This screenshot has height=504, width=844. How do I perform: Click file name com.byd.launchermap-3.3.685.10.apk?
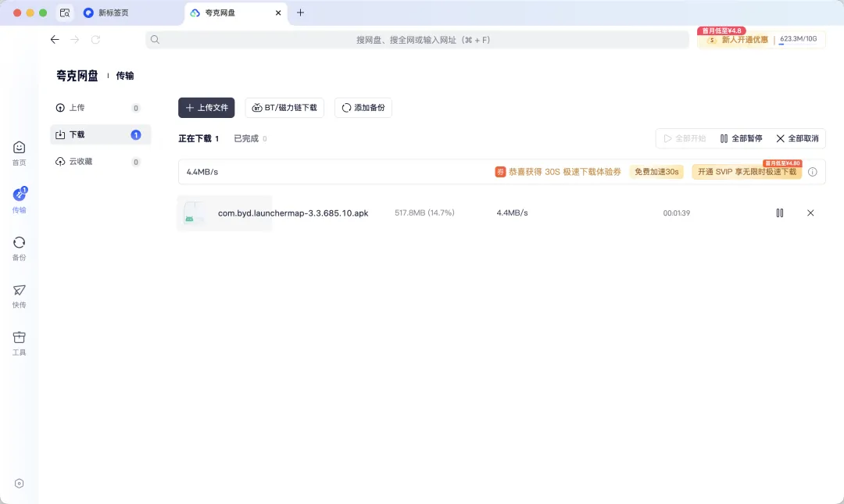point(293,213)
